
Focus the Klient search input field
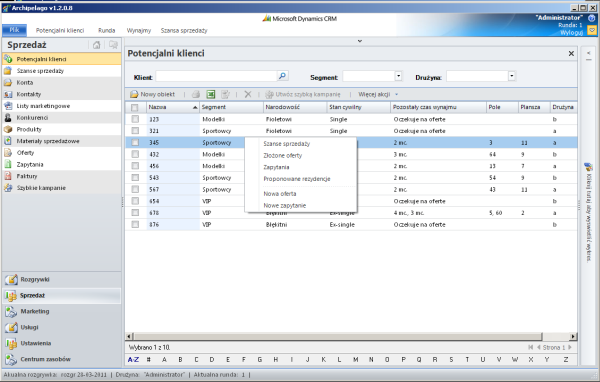[x=216, y=76]
